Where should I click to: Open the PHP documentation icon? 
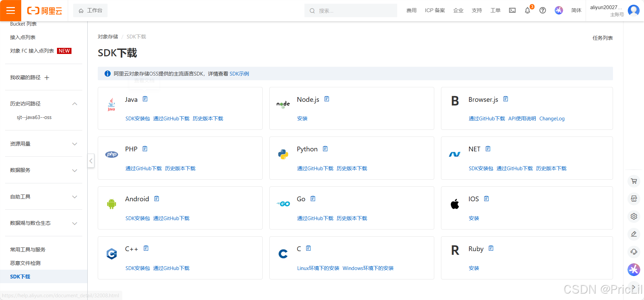145,149
